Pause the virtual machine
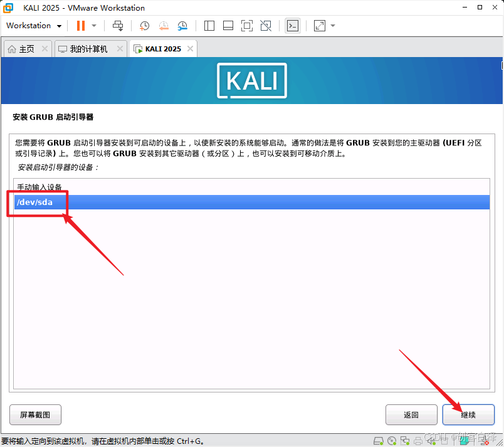The width and height of the screenshot is (504, 447). click(81, 26)
